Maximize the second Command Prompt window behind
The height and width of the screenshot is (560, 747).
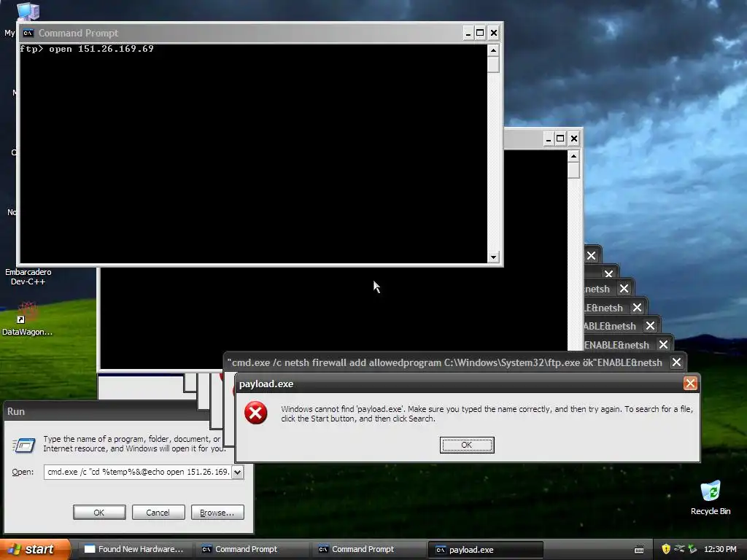click(560, 139)
